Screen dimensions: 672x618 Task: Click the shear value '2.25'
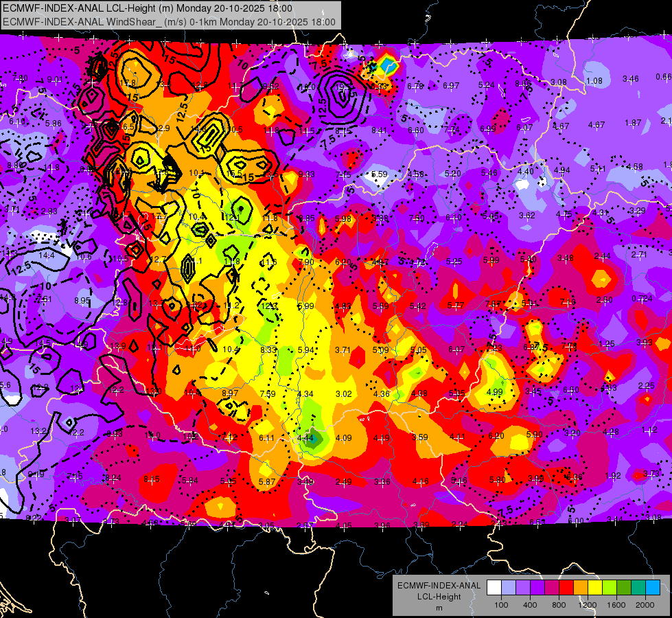pyautogui.click(x=647, y=385)
